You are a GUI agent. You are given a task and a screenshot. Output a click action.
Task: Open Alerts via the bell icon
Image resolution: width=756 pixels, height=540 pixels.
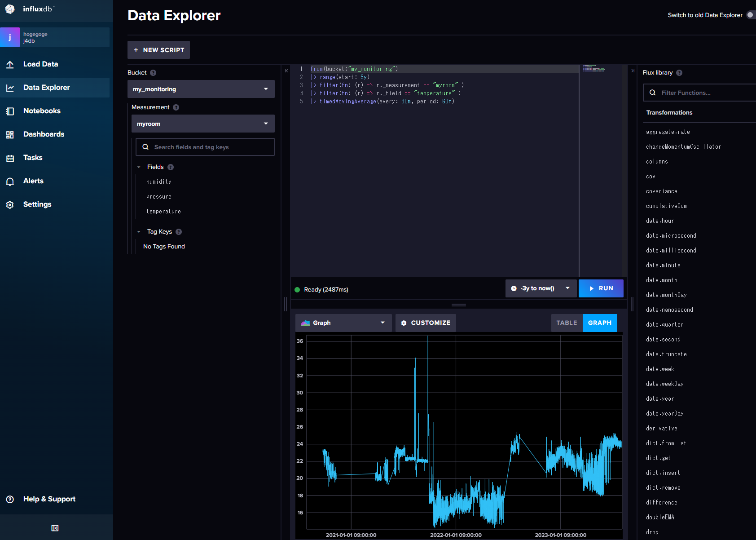10,181
